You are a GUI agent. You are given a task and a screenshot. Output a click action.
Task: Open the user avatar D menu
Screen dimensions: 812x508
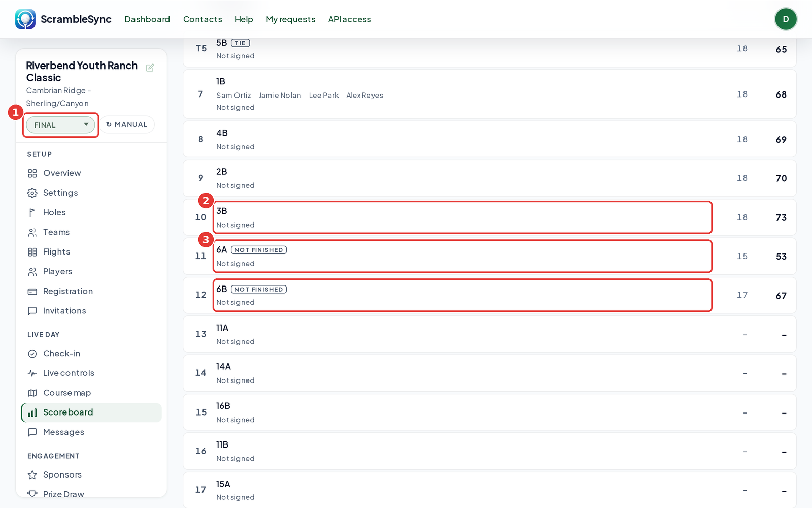[x=786, y=19]
